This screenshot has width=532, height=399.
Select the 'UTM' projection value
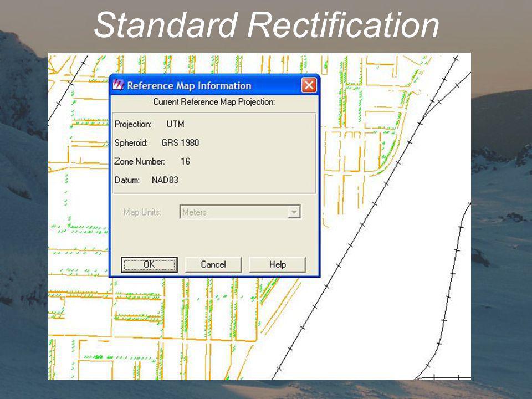(x=176, y=124)
